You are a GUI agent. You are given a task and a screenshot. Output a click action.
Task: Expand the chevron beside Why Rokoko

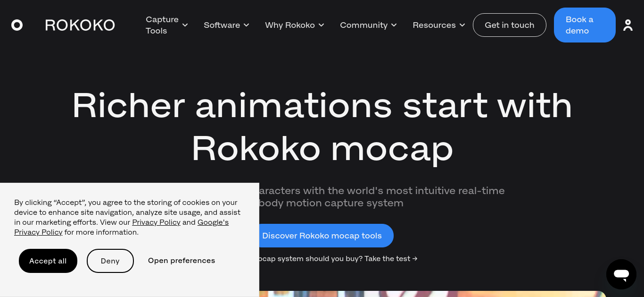click(321, 25)
